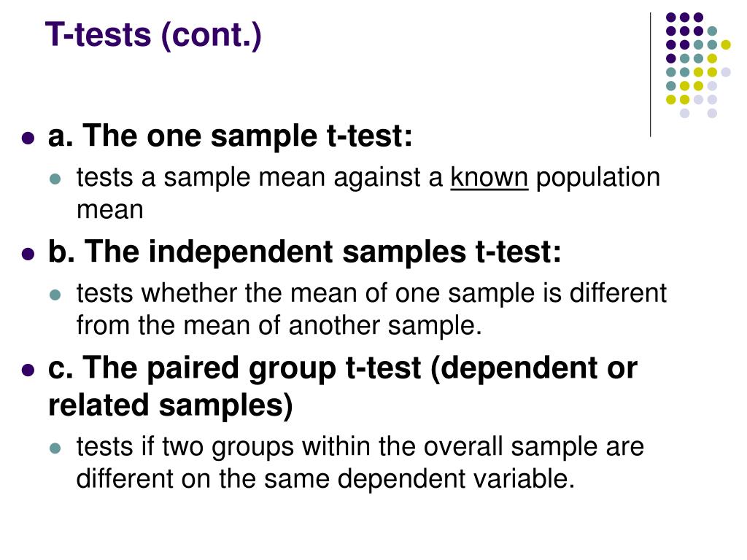747x560 pixels.
Task: Click the words "related samples)"
Action: pyautogui.click(x=171, y=405)
